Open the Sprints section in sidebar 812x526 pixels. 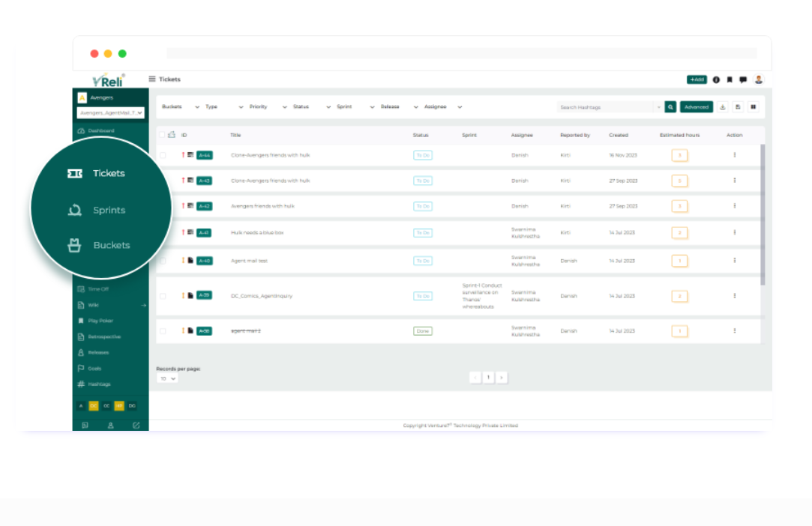tap(108, 211)
